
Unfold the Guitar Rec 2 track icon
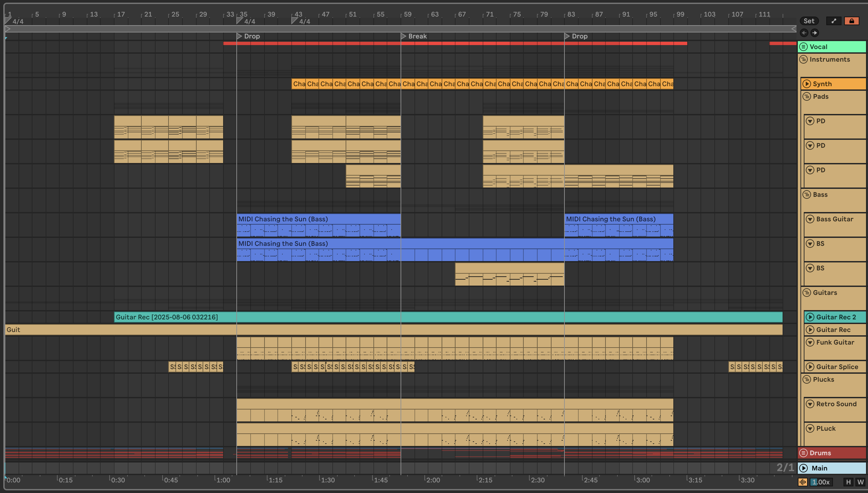tap(810, 317)
